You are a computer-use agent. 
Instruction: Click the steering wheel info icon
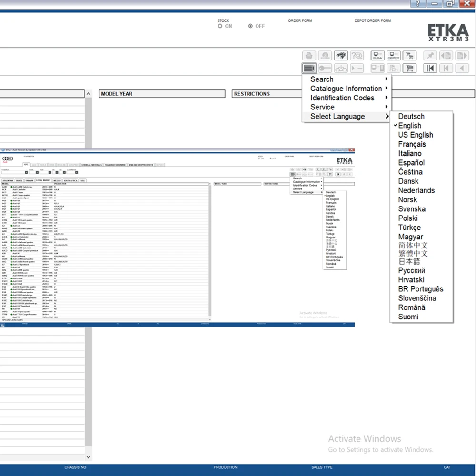(x=341, y=68)
